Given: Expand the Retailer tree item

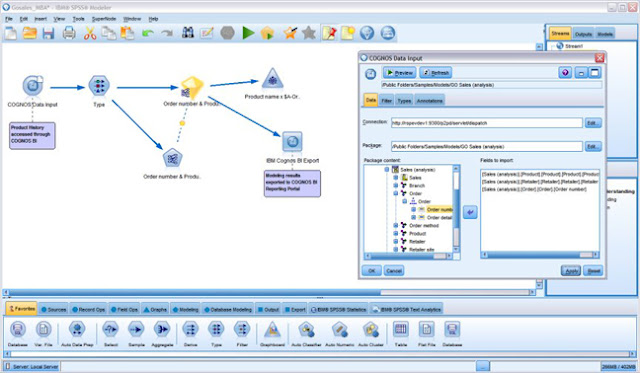Looking at the screenshot, I should click(x=396, y=241).
